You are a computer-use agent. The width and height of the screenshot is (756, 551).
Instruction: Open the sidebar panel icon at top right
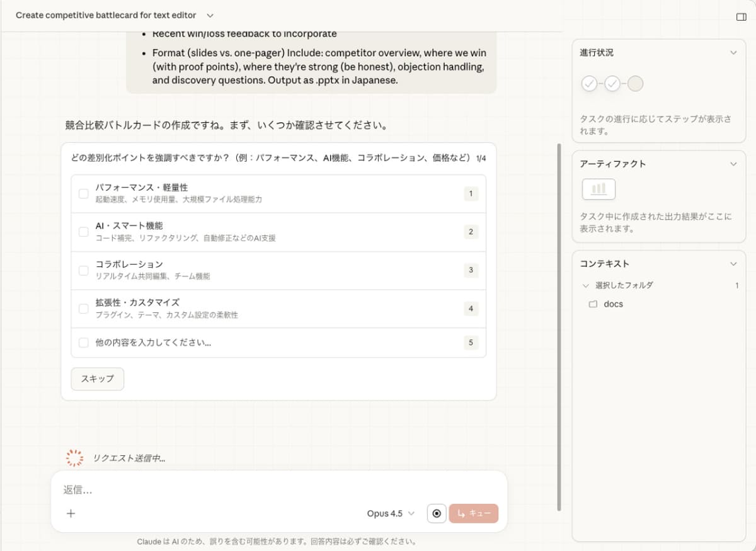[741, 14]
